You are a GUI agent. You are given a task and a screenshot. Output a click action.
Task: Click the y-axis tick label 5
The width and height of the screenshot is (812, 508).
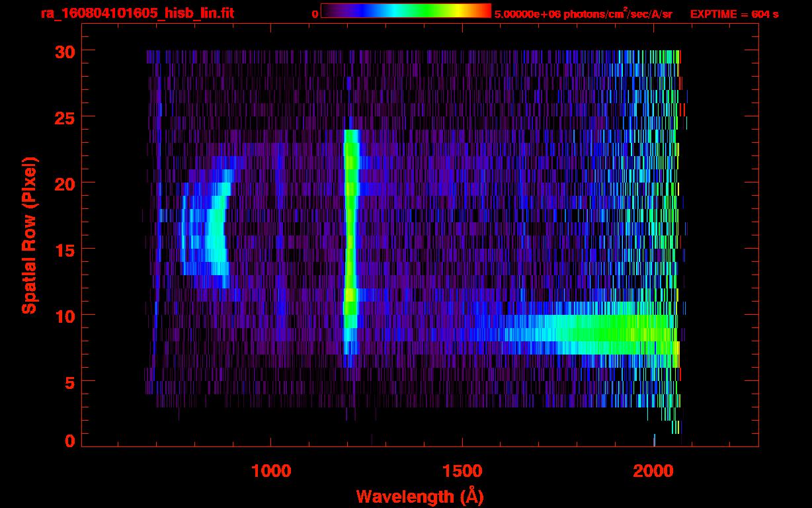(69, 382)
